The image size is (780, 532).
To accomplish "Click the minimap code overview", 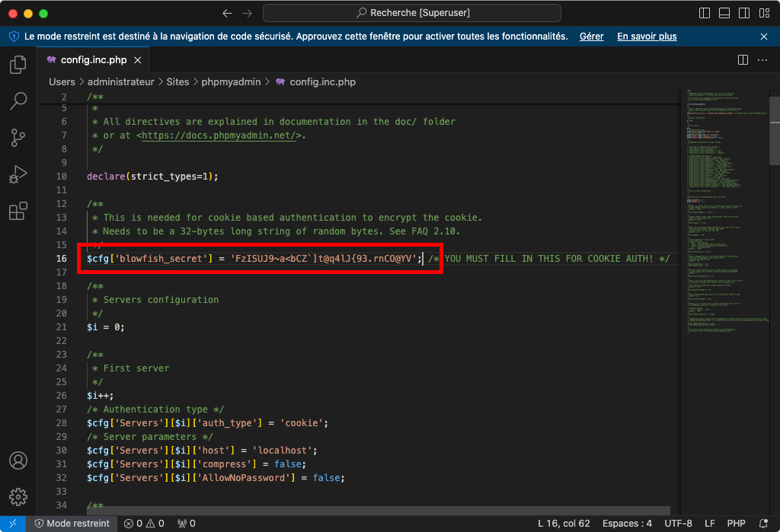I will point(724,213).
